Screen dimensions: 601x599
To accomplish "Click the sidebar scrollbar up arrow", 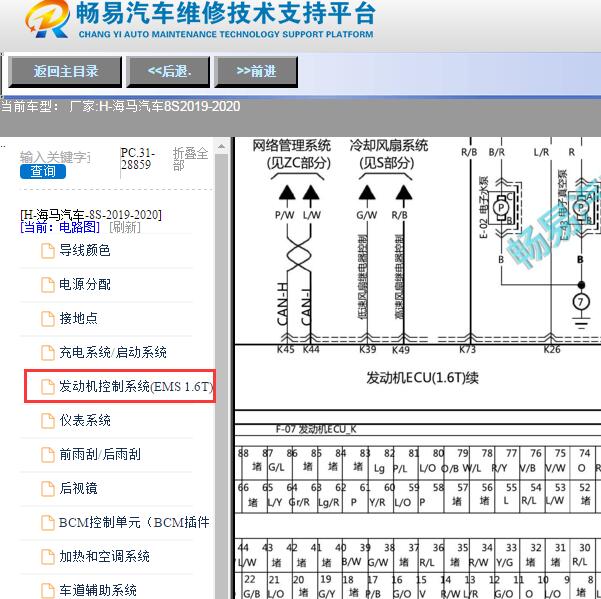I will [x=222, y=146].
